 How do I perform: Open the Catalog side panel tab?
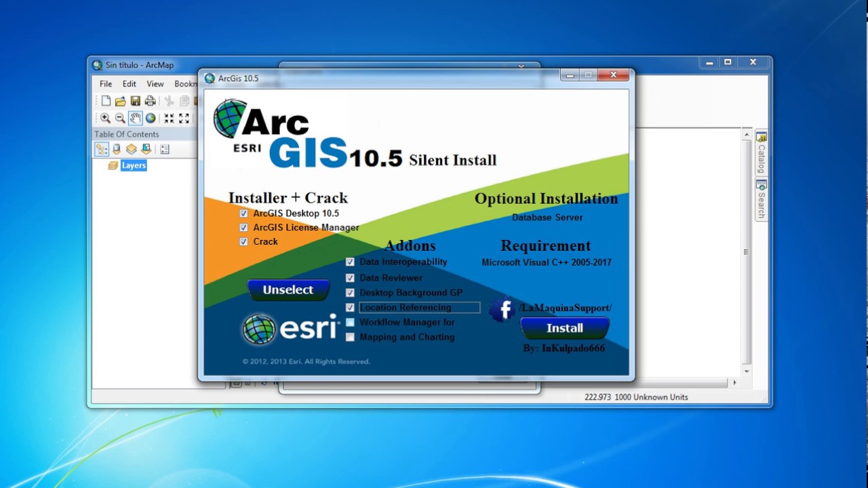coord(762,154)
